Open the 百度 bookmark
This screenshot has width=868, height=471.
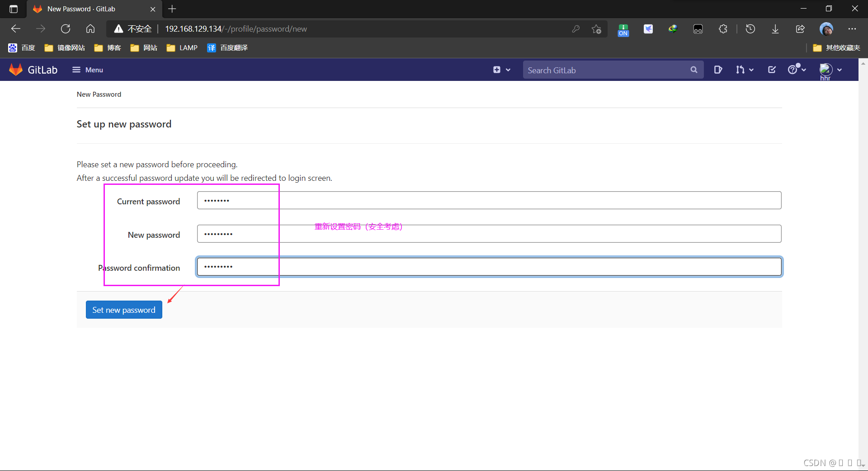(22, 47)
